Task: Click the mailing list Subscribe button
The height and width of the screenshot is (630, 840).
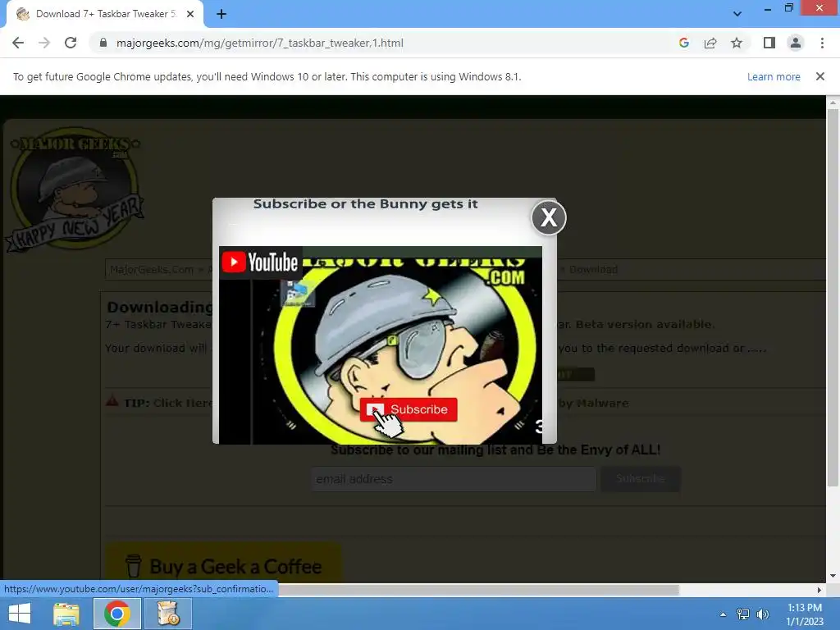Action: click(x=641, y=479)
